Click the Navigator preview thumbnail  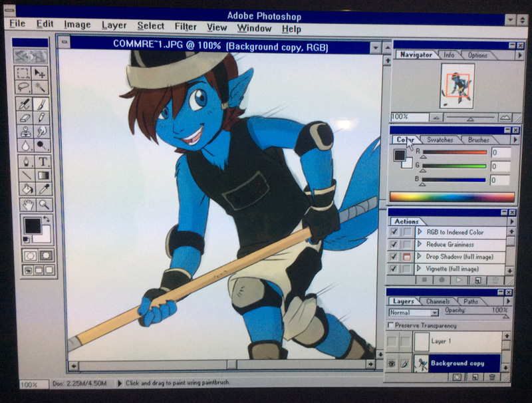click(x=458, y=86)
